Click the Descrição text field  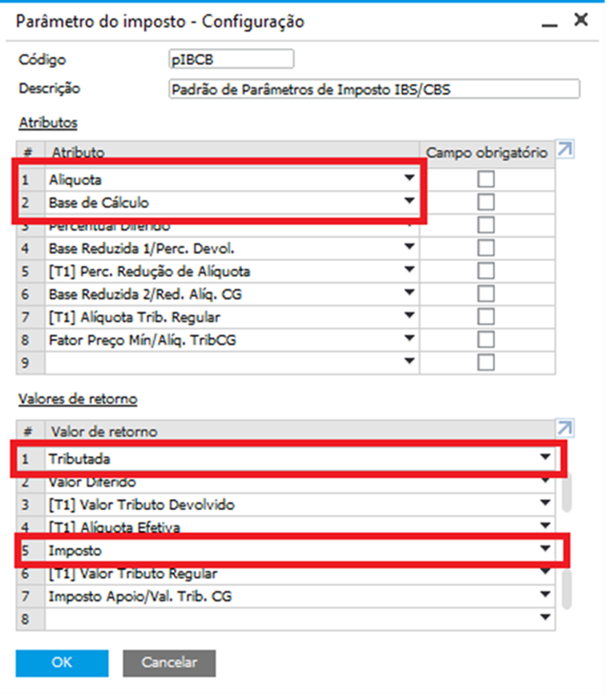374,89
